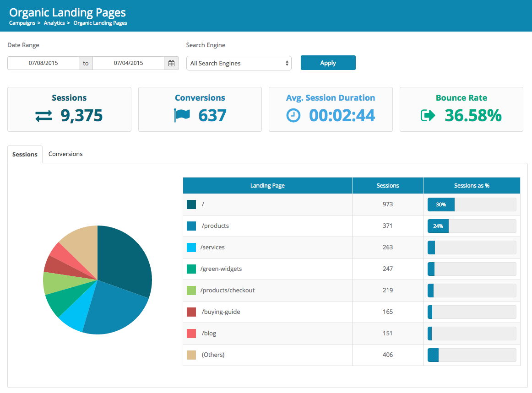The height and width of the screenshot is (393, 532).
Task: Click the /services light blue swatch
Action: coord(191,248)
